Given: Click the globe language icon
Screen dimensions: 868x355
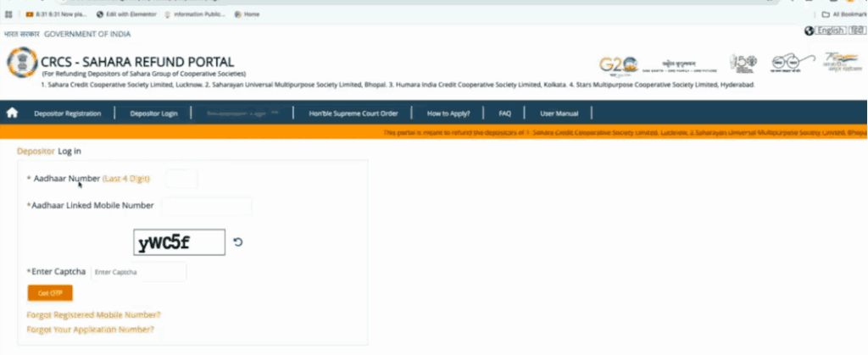Looking at the screenshot, I should (x=809, y=31).
